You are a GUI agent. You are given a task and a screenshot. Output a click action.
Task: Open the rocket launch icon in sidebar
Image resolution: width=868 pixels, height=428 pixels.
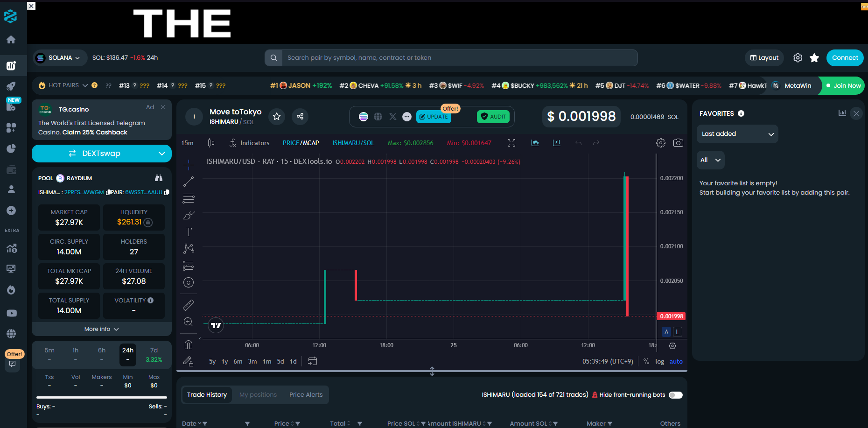pyautogui.click(x=11, y=86)
